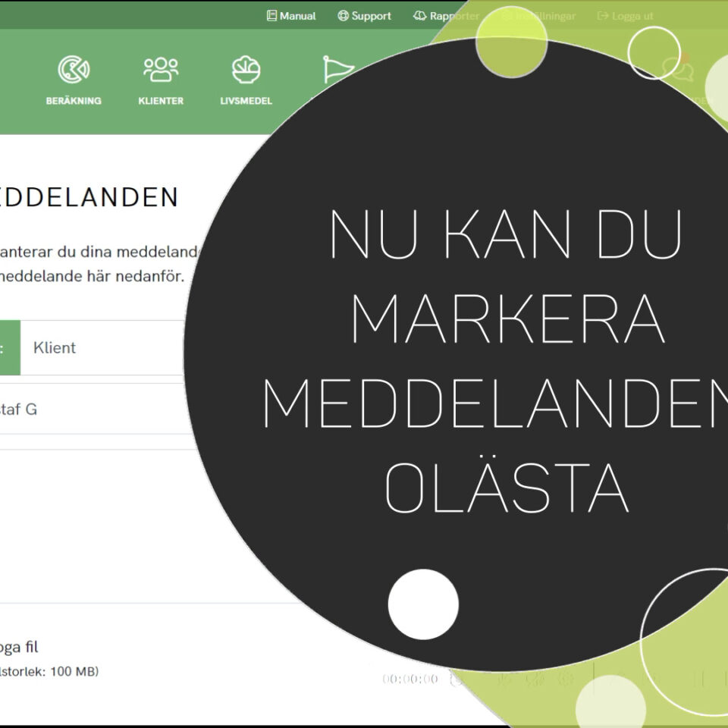Image resolution: width=728 pixels, height=728 pixels.
Task: Click the book icon beside Manual
Action: 271,16
